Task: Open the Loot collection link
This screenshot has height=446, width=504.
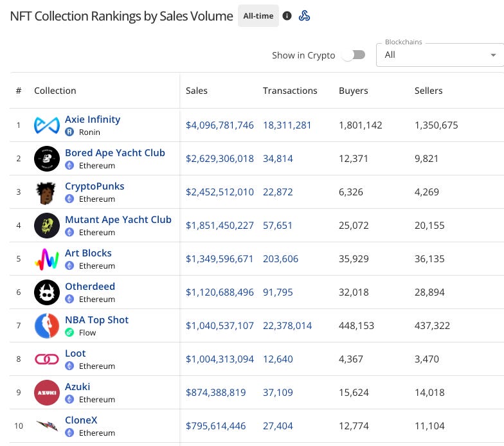Action: click(x=75, y=353)
